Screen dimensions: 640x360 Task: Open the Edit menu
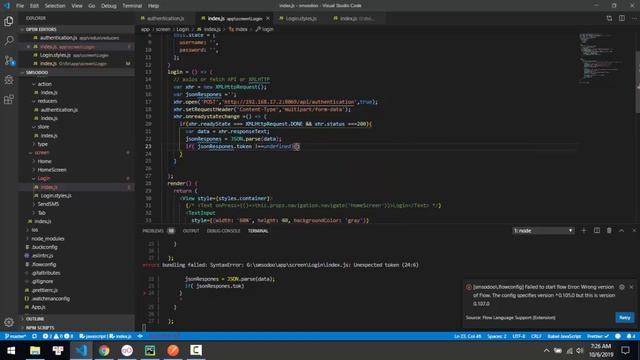(34, 6)
